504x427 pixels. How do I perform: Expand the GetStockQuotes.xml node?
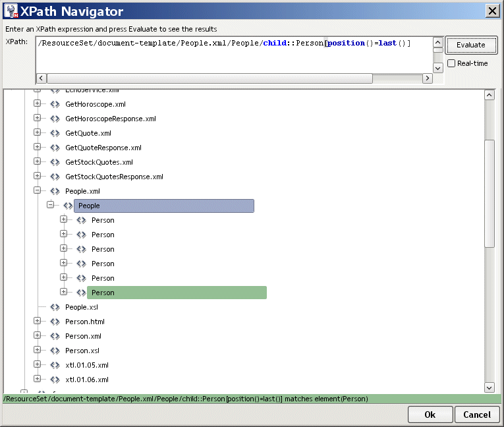point(38,161)
